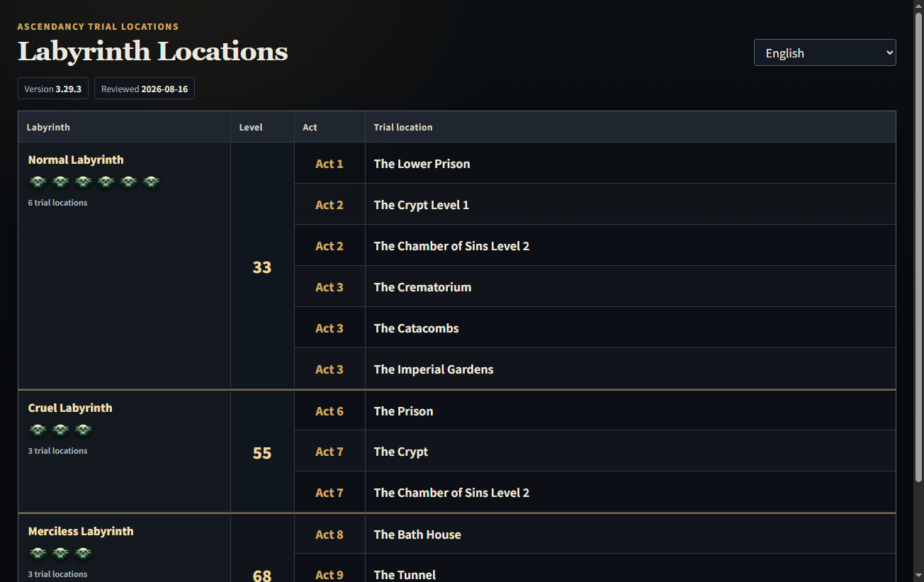
Task: Click the level 33 value
Action: (x=262, y=267)
